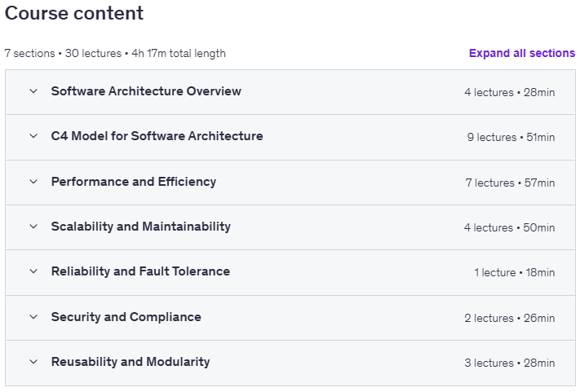The height and width of the screenshot is (392, 580).
Task: Expand Scalability and Maintainability chevron
Action: [33, 226]
